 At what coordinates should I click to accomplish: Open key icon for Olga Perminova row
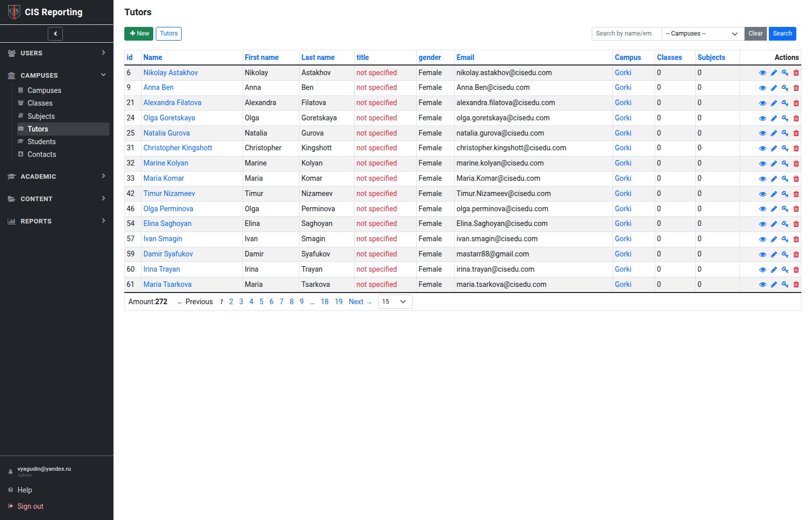pos(785,209)
